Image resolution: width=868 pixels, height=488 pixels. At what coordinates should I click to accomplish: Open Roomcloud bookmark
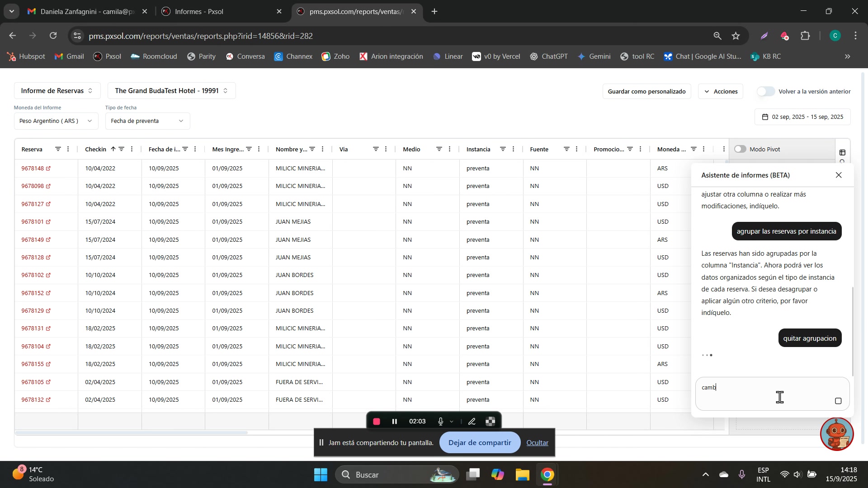[x=154, y=56]
